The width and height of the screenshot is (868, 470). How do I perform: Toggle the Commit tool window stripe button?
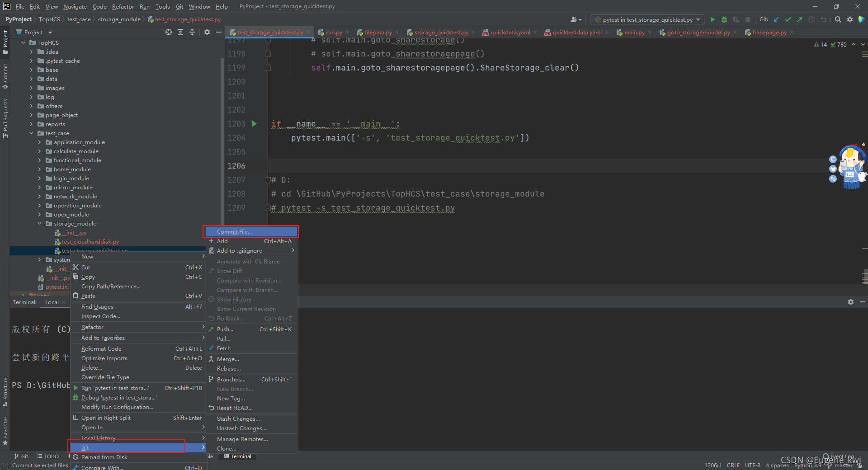(x=5, y=76)
